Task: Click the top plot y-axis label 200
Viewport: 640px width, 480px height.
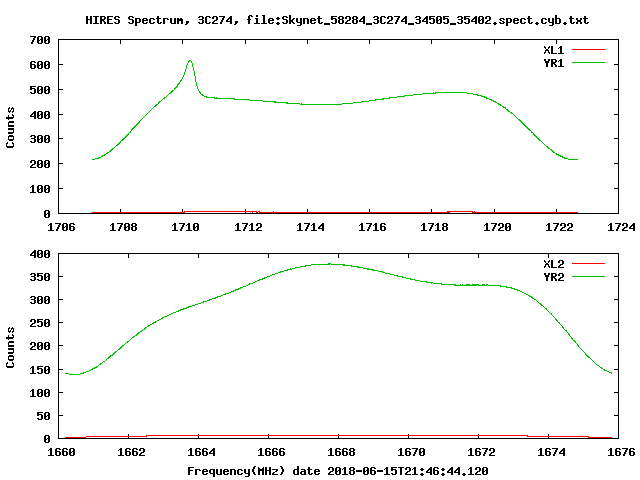Action: pyautogui.click(x=40, y=164)
